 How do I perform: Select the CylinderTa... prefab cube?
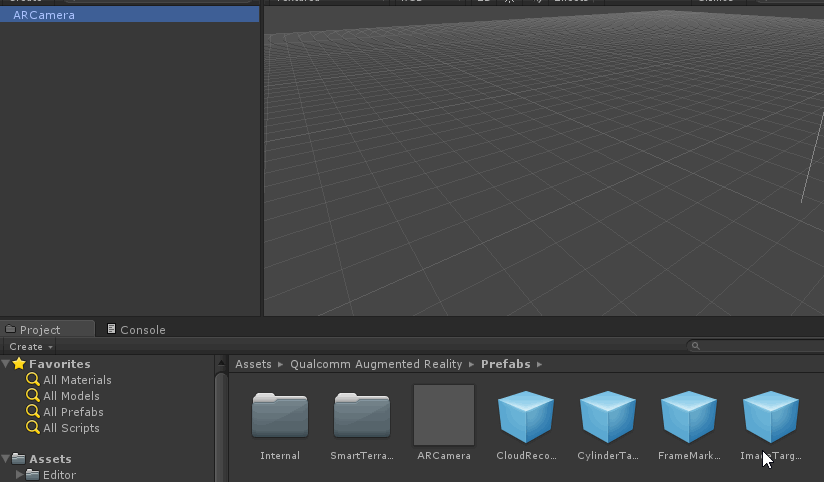tap(607, 416)
